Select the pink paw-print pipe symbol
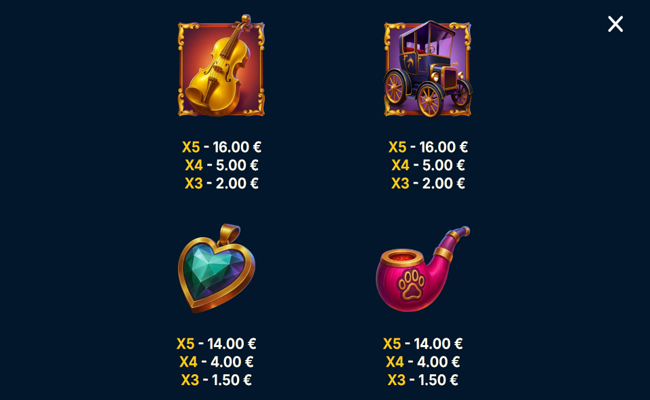The width and height of the screenshot is (650, 400). (x=423, y=269)
